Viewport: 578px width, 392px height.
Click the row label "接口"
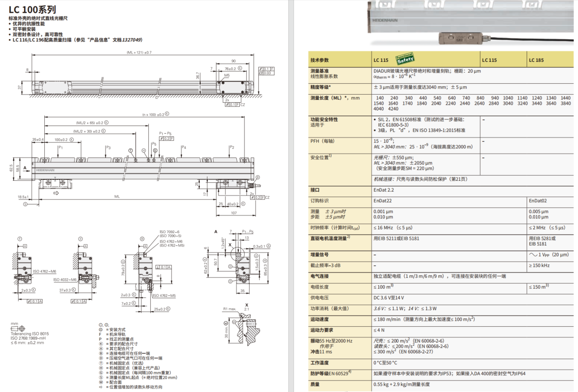(x=315, y=190)
